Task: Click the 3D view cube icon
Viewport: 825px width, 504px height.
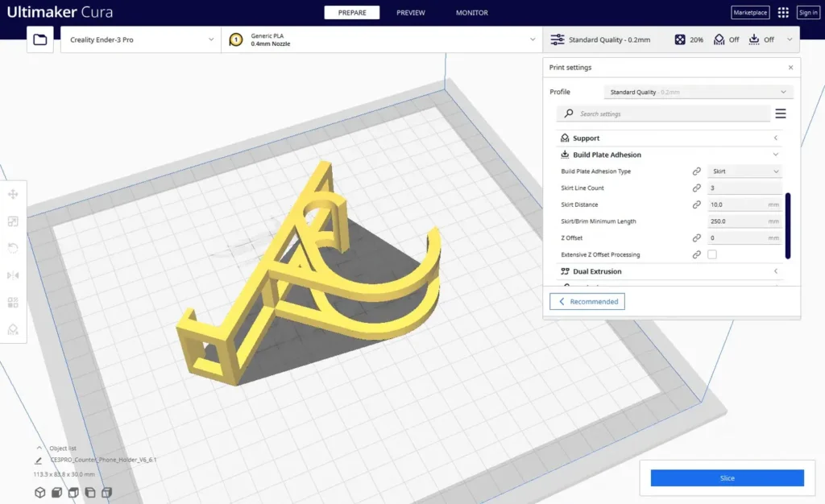Action: click(40, 493)
